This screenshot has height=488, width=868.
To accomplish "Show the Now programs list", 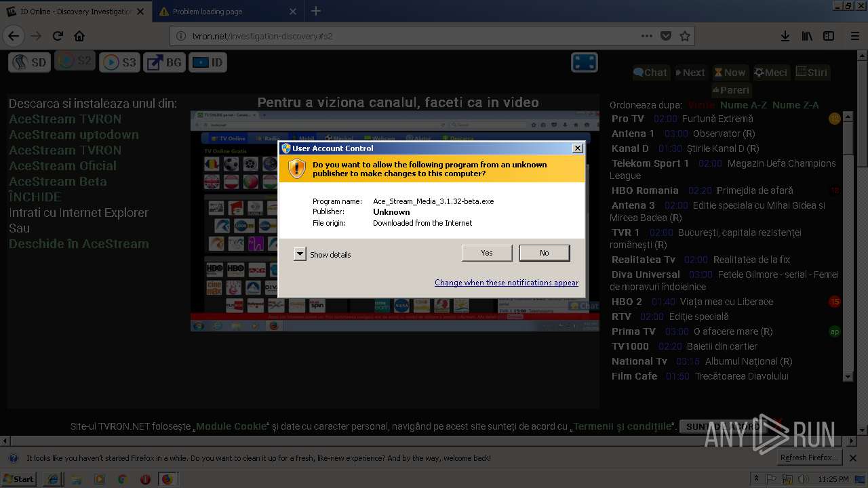I will pyautogui.click(x=730, y=73).
